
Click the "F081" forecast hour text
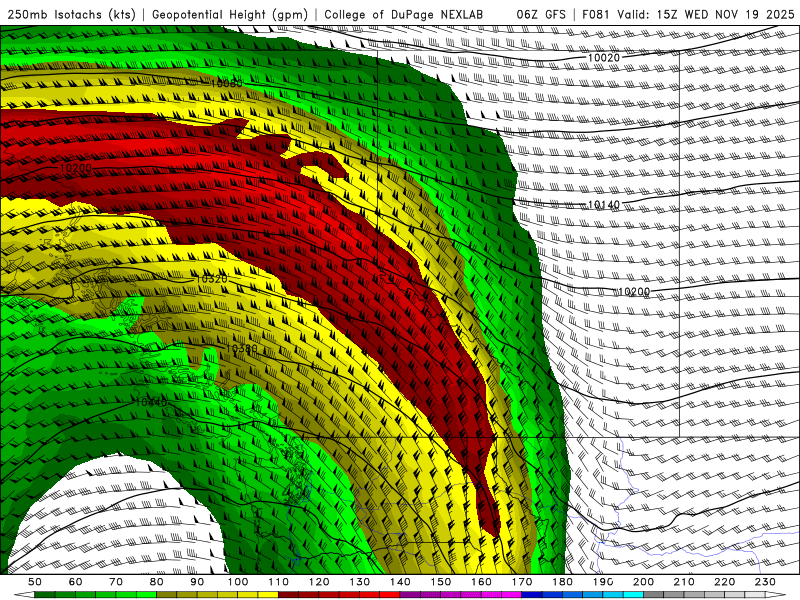coord(596,14)
